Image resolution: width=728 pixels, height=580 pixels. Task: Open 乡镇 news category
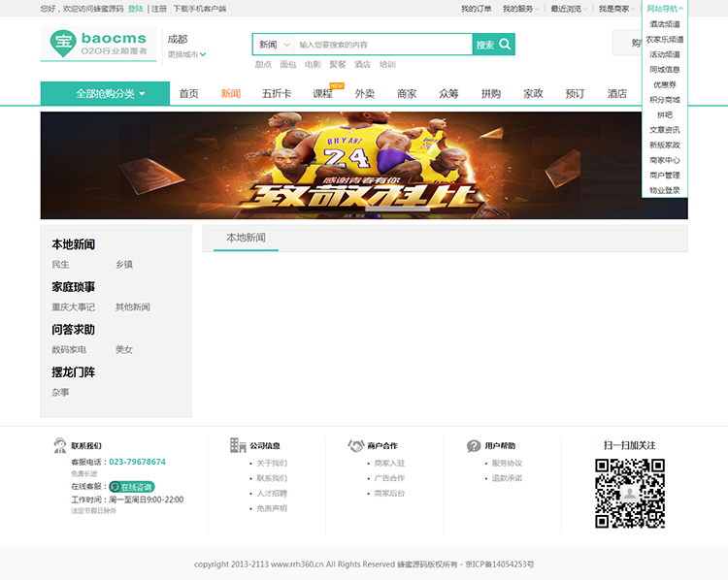point(124,265)
